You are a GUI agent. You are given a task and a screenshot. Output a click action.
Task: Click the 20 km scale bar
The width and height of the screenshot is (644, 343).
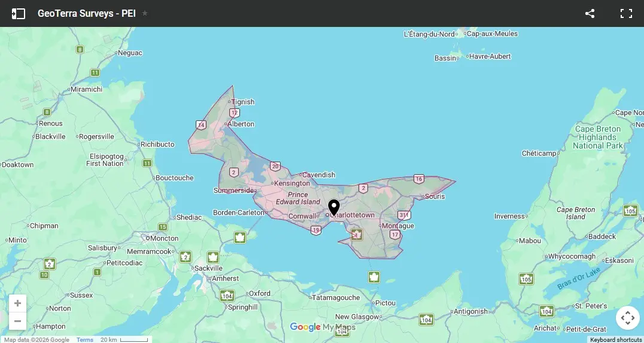click(124, 340)
